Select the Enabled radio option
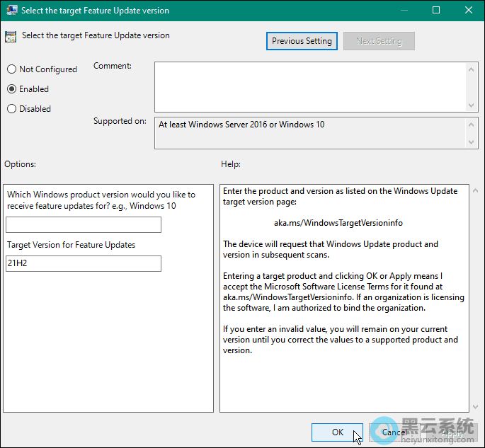Image resolution: width=485 pixels, height=448 pixels. pyautogui.click(x=11, y=89)
